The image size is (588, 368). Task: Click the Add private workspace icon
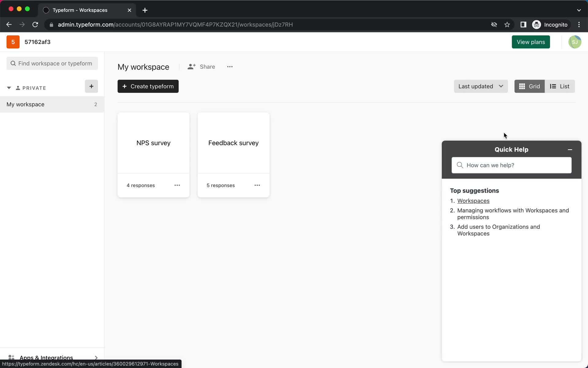coord(91,86)
